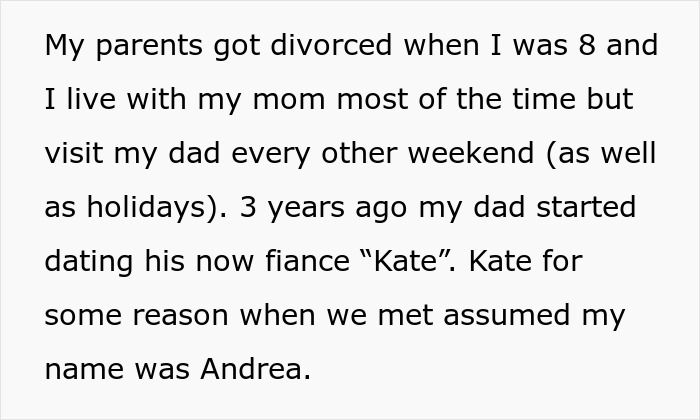Viewport: 700px width, 420px height.
Task: Click the word "met" in sixth line
Action: coord(405,315)
